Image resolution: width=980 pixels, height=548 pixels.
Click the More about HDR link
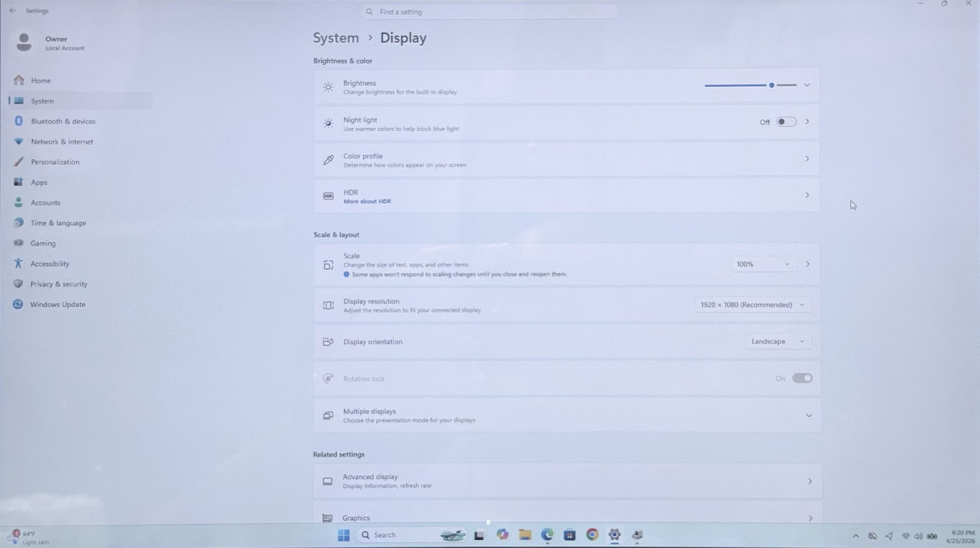pos(367,201)
